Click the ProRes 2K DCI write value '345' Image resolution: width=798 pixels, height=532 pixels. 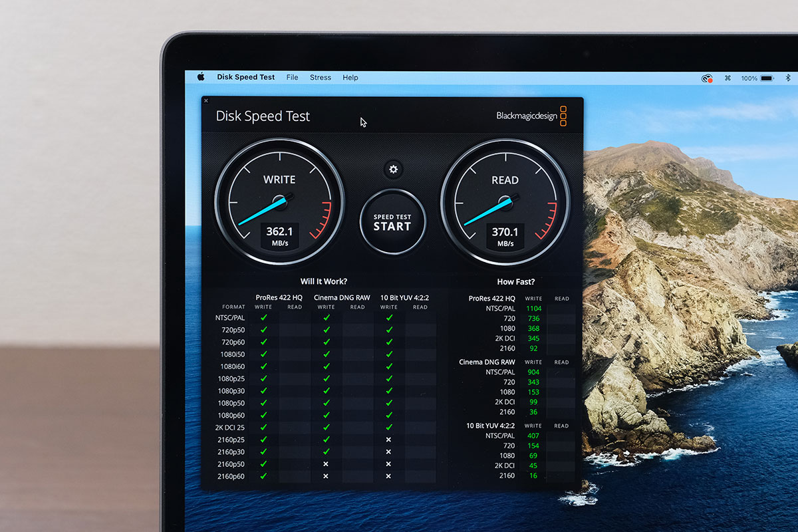[533, 338]
